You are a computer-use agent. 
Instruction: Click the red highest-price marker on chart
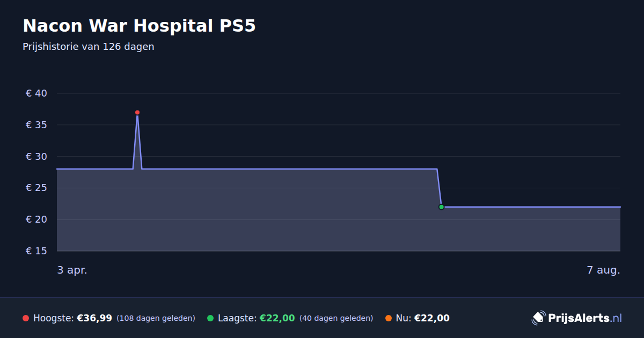[x=137, y=113]
